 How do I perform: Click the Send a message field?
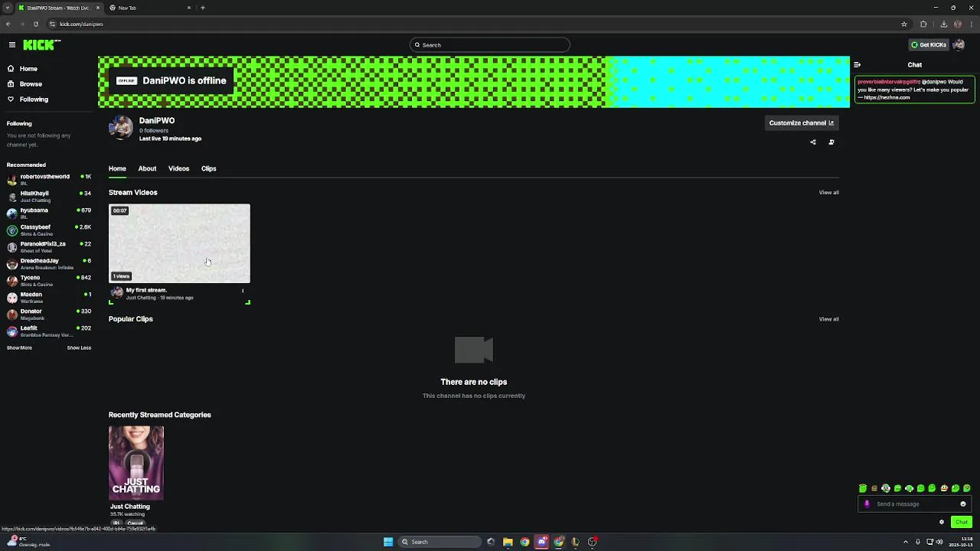(915, 504)
